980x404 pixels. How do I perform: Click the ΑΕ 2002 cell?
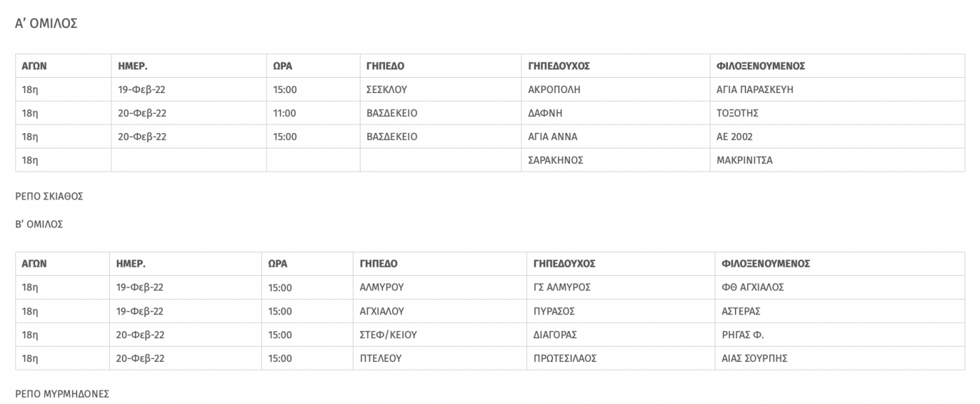click(x=837, y=137)
